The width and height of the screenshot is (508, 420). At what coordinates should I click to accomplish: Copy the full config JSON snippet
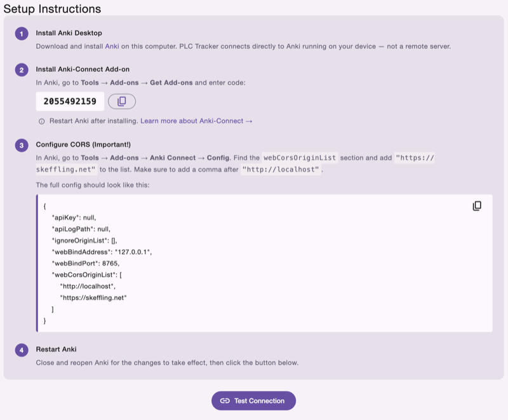click(x=476, y=205)
